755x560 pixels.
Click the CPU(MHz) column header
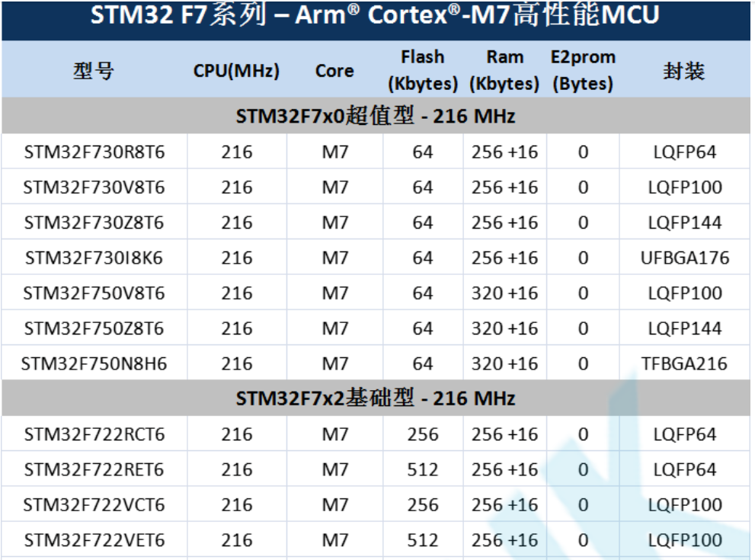pos(236,69)
